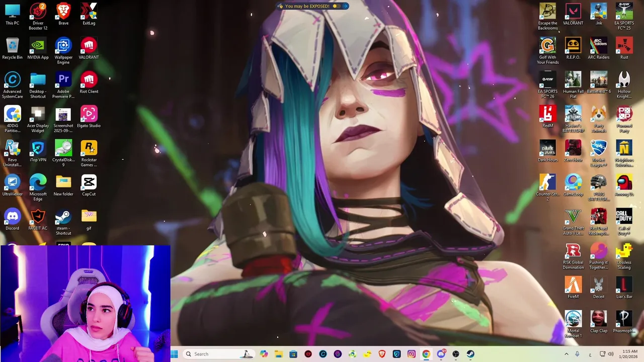Open the Liar's Bar shortcut
644x362 pixels.
point(624,288)
